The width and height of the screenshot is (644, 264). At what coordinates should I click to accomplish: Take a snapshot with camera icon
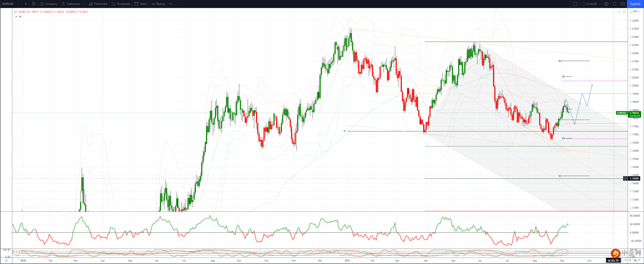point(623,4)
